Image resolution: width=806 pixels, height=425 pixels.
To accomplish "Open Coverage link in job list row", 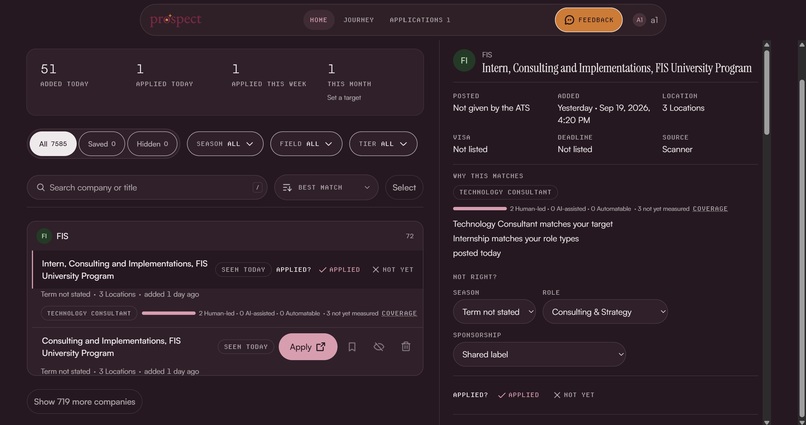I will [x=399, y=313].
